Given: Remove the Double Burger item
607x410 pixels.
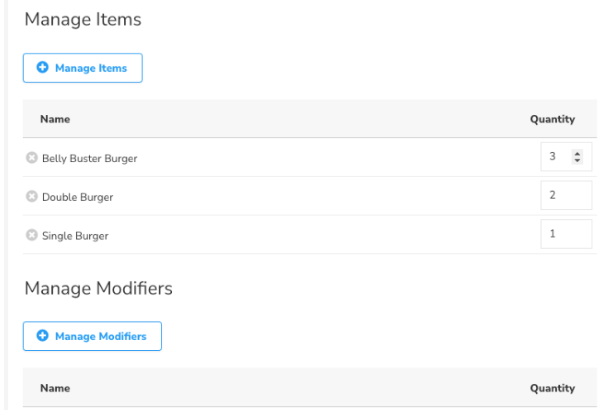Looking at the screenshot, I should 31,197.
